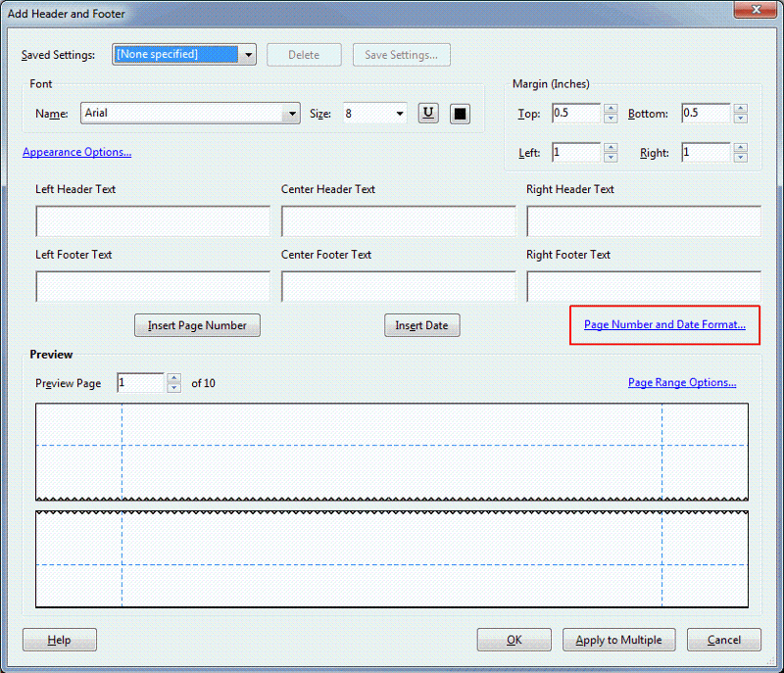This screenshot has width=784, height=673.
Task: Click the Right margin input field
Action: pos(706,153)
